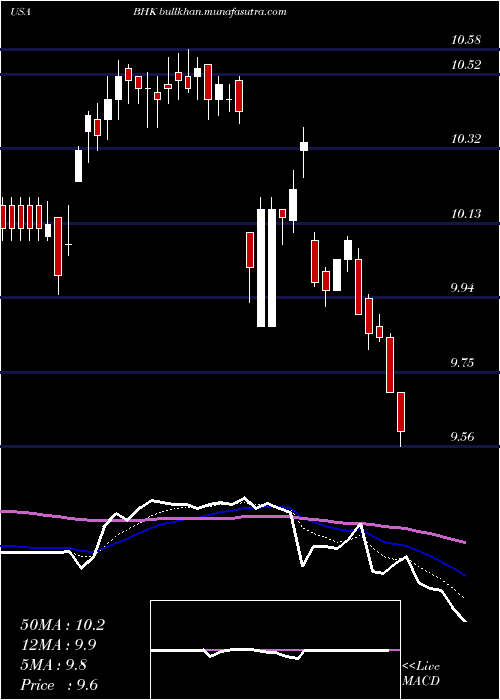The image size is (500, 700).
Task: Click the 50MA : 10.2 readout
Action: [x=62, y=625]
